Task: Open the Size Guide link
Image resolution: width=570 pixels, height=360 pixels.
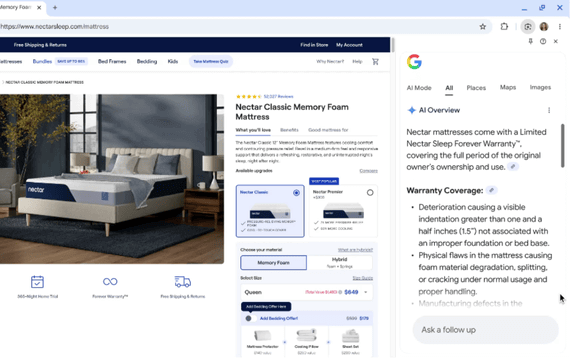Action: (x=362, y=278)
